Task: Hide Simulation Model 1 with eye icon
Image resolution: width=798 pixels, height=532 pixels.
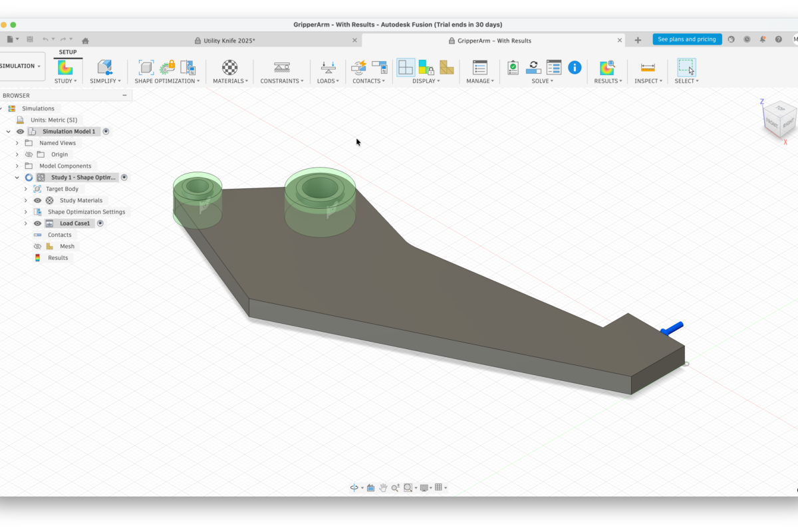Action: [x=20, y=132]
